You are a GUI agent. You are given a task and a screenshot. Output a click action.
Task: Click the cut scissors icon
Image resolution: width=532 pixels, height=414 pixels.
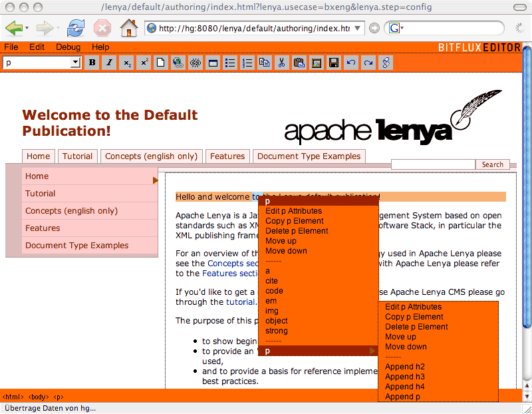click(x=282, y=63)
